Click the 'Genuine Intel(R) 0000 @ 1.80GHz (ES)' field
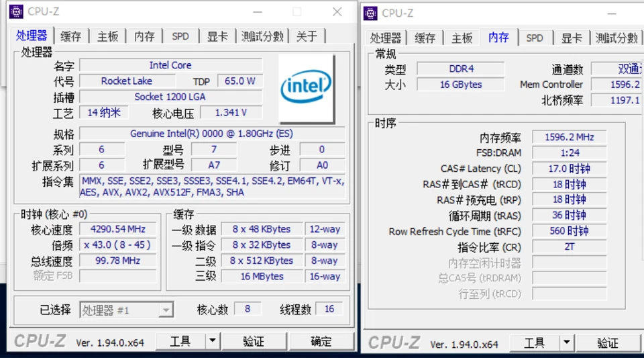 coord(212,134)
